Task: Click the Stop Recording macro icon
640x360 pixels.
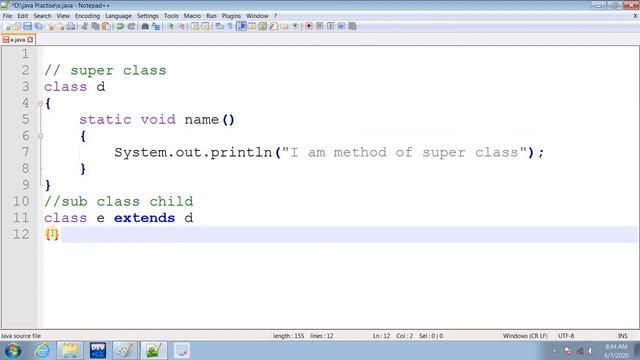Action: coord(320,27)
